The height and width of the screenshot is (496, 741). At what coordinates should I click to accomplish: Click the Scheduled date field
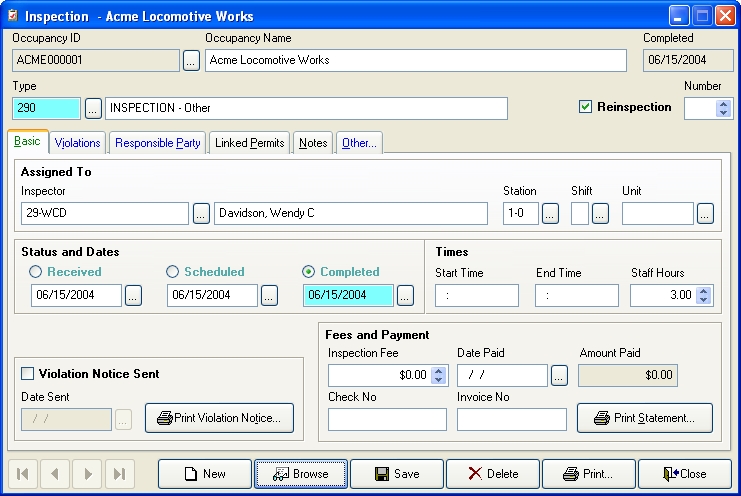pos(212,295)
